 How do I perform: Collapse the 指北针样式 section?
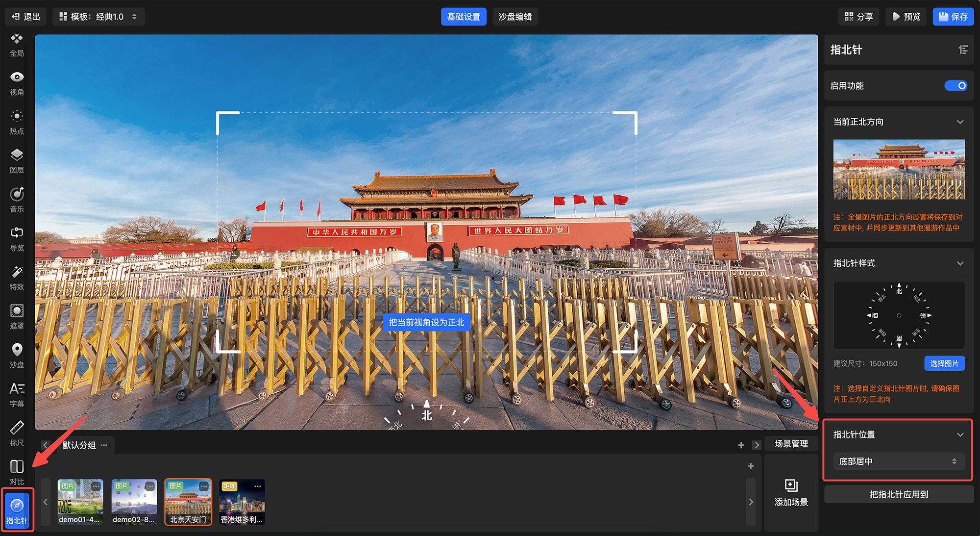tap(960, 263)
